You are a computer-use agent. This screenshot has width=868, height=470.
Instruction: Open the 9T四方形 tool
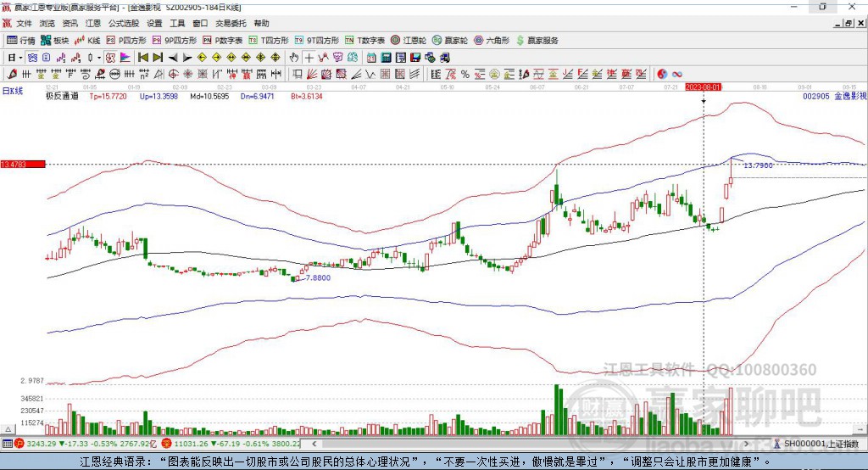coord(317,41)
